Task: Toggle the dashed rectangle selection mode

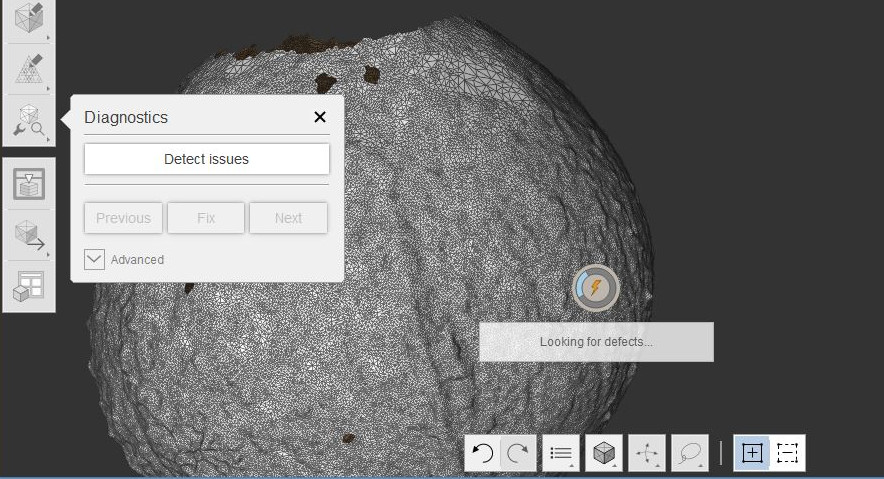Action: (788, 453)
